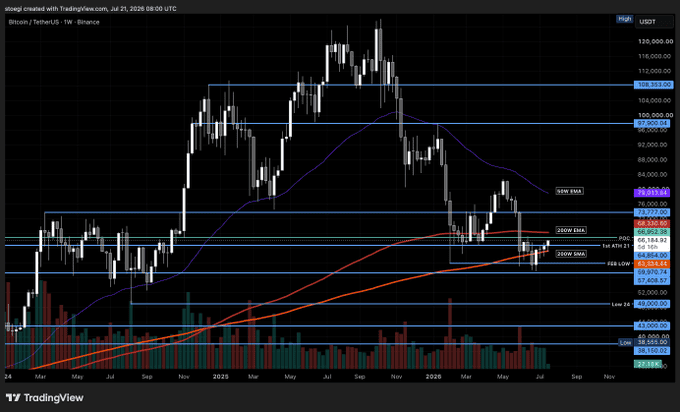
Task: Click the orange 63,834.44 price label
Action: pyautogui.click(x=652, y=264)
